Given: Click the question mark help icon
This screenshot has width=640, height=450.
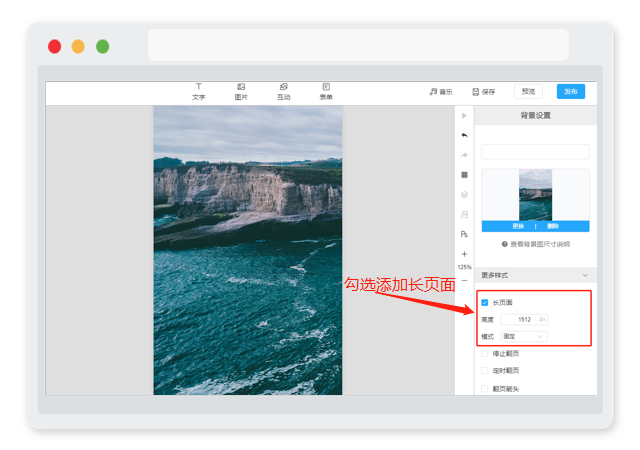Looking at the screenshot, I should (x=504, y=244).
